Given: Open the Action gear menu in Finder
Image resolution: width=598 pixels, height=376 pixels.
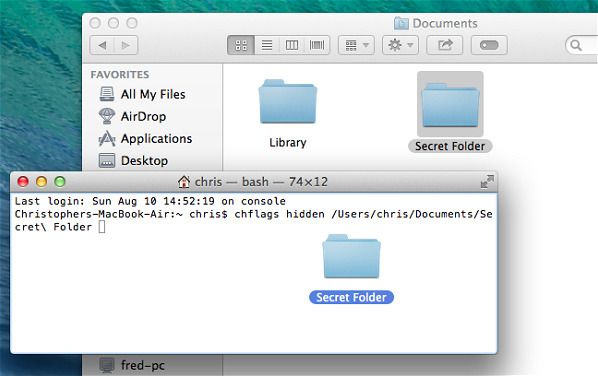Looking at the screenshot, I should (x=400, y=45).
